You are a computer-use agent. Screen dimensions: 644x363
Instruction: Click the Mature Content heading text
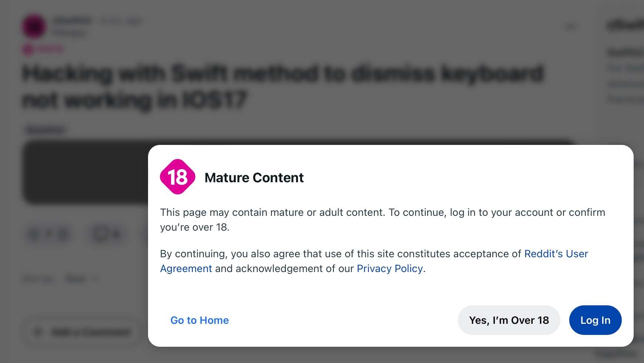tap(254, 178)
